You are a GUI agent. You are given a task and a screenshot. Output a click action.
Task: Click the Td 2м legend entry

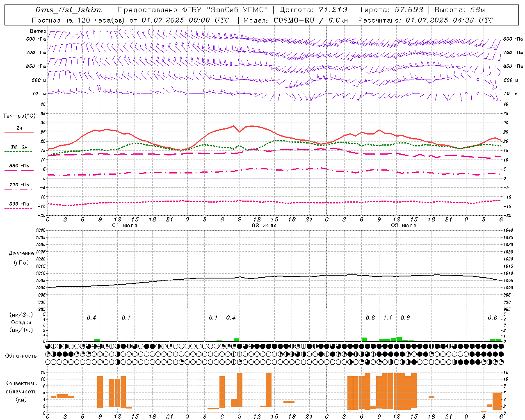[x=19, y=147]
